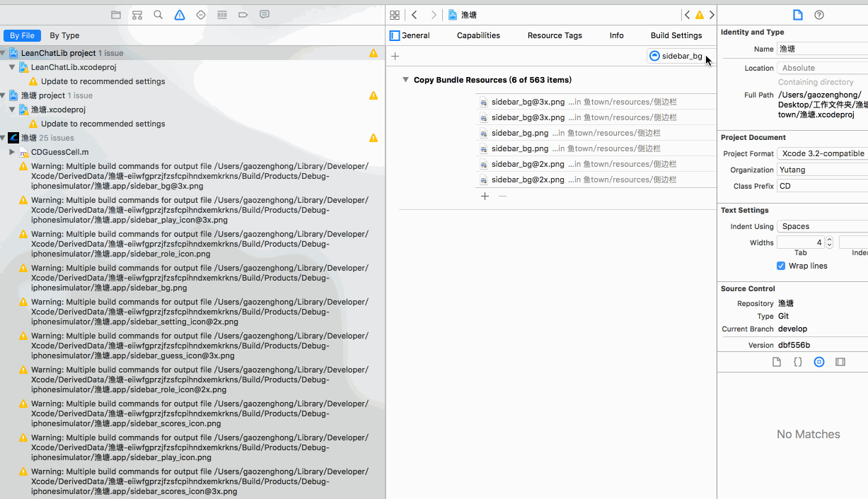Edit the Class Prefix field CD

(822, 186)
